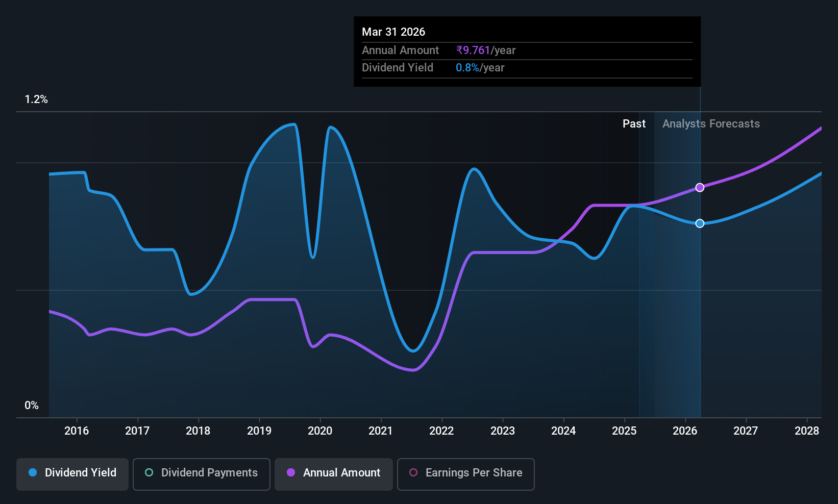Click the 2024 x-axis label
838x504 pixels.
(x=563, y=431)
